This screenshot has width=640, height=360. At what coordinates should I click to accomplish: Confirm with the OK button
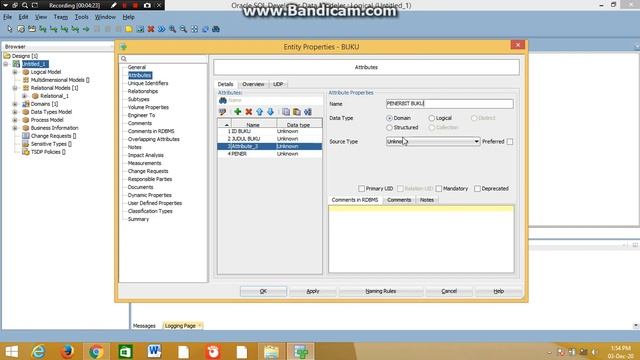pos(263,291)
